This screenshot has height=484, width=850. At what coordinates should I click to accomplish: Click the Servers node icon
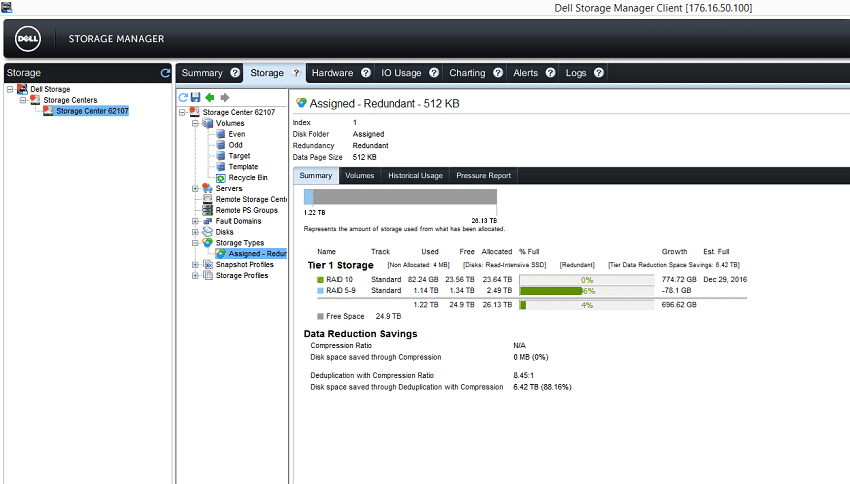click(x=207, y=188)
